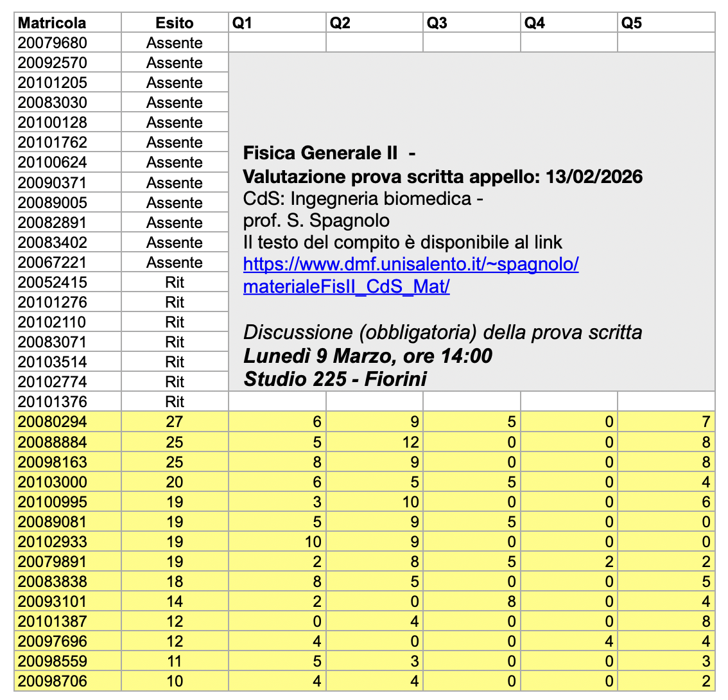Click the Esito cell showing 27

174,422
